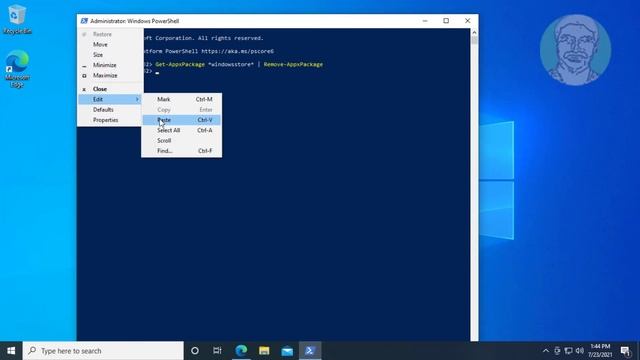Select Mark in the Edit submenu
The width and height of the screenshot is (640, 360).
(182, 99)
